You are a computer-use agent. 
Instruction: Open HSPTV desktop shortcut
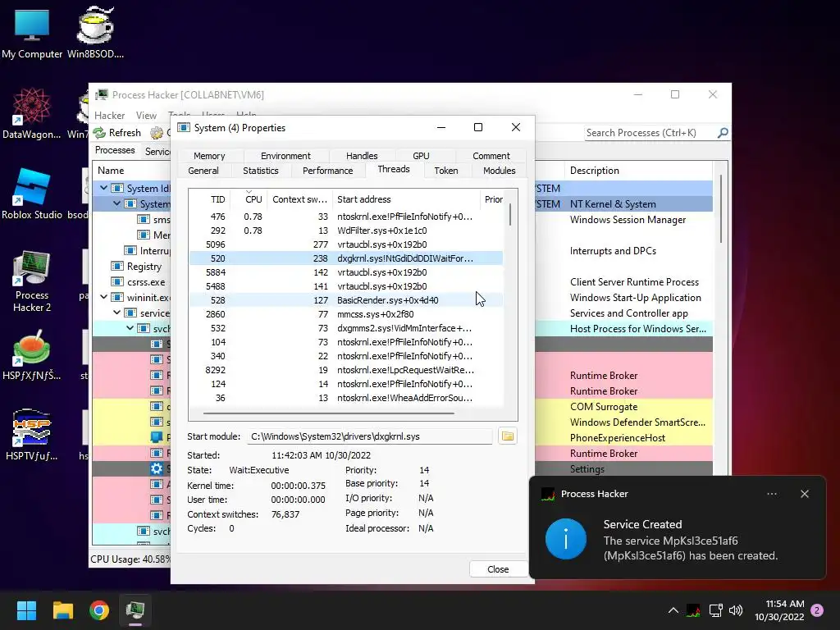[x=32, y=435]
